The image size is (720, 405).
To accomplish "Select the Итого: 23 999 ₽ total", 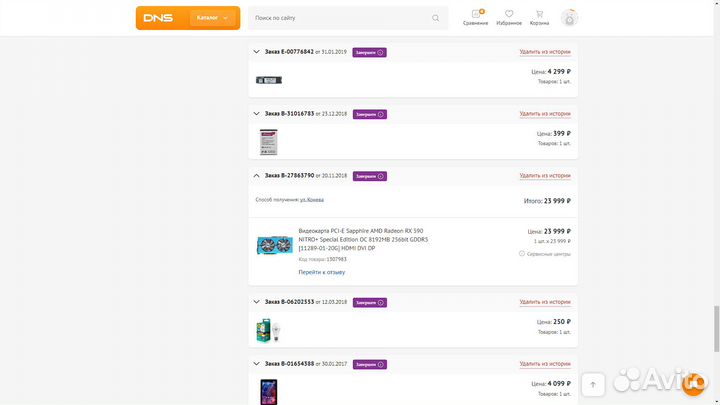I will pos(547,201).
